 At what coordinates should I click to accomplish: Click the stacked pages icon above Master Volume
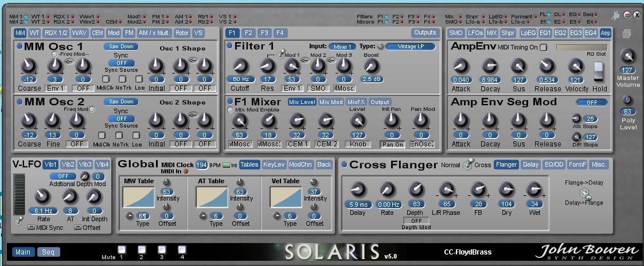(626, 34)
